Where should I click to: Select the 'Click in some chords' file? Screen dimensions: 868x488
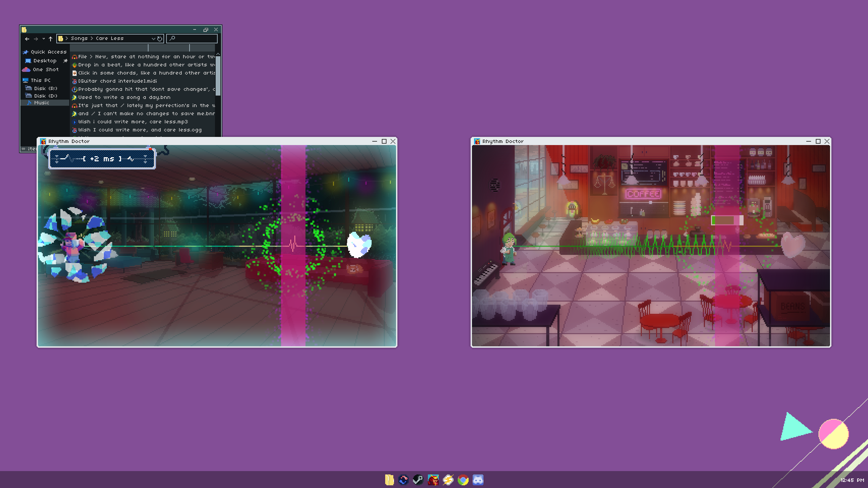143,73
